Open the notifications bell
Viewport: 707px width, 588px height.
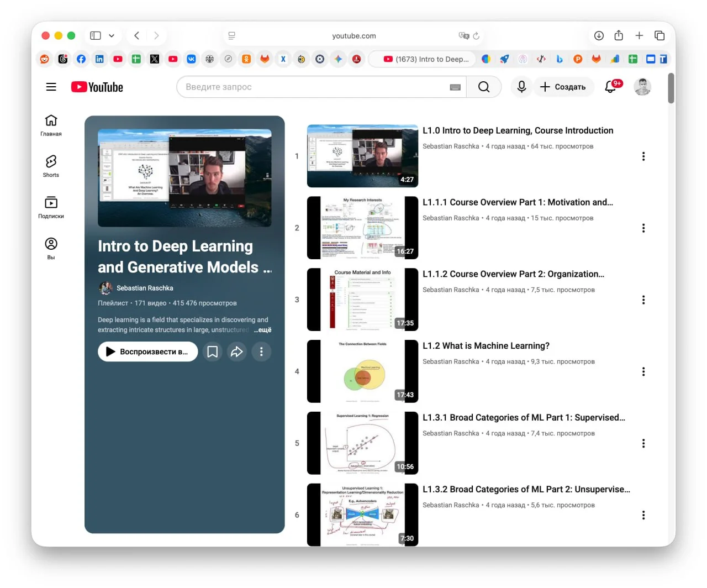(611, 87)
